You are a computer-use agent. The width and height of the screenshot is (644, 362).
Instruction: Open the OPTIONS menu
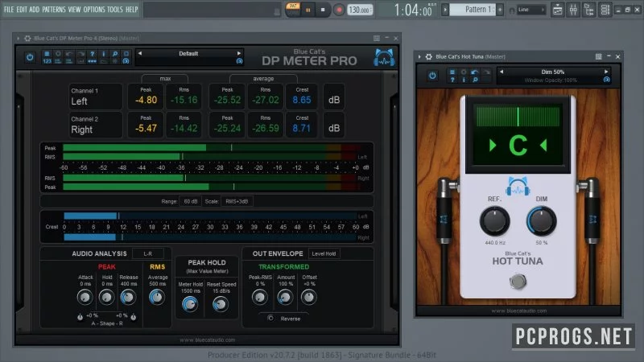(x=94, y=9)
